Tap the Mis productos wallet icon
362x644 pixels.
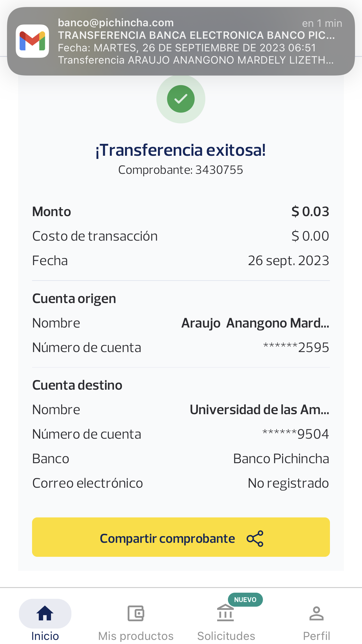click(x=136, y=613)
